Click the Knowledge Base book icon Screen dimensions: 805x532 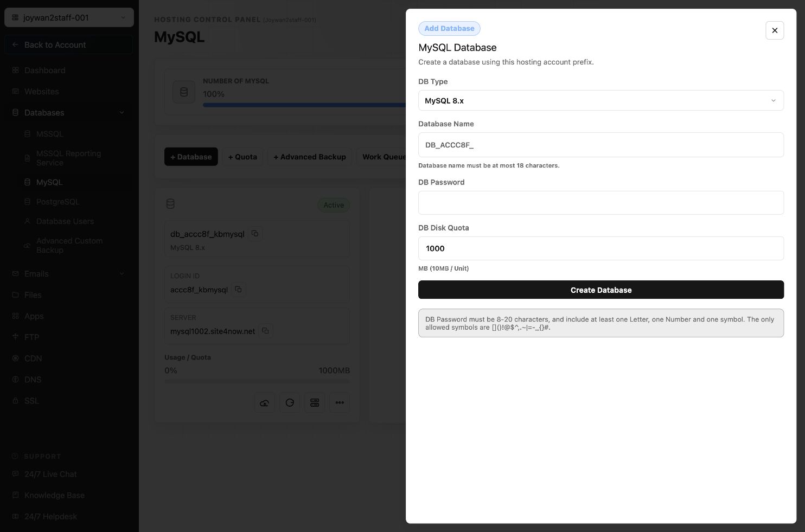pos(15,495)
